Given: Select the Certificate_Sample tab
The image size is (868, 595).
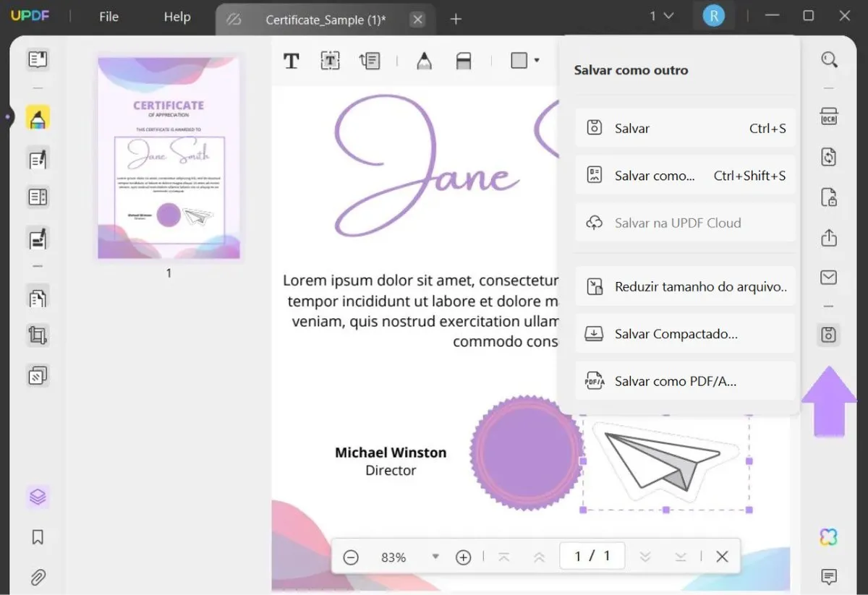Looking at the screenshot, I should [325, 20].
